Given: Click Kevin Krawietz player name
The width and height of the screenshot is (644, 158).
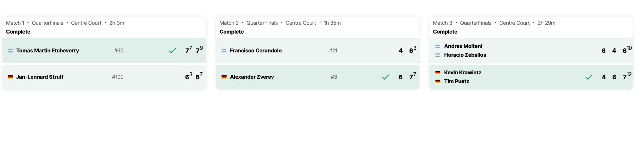Looking at the screenshot, I should [463, 73].
